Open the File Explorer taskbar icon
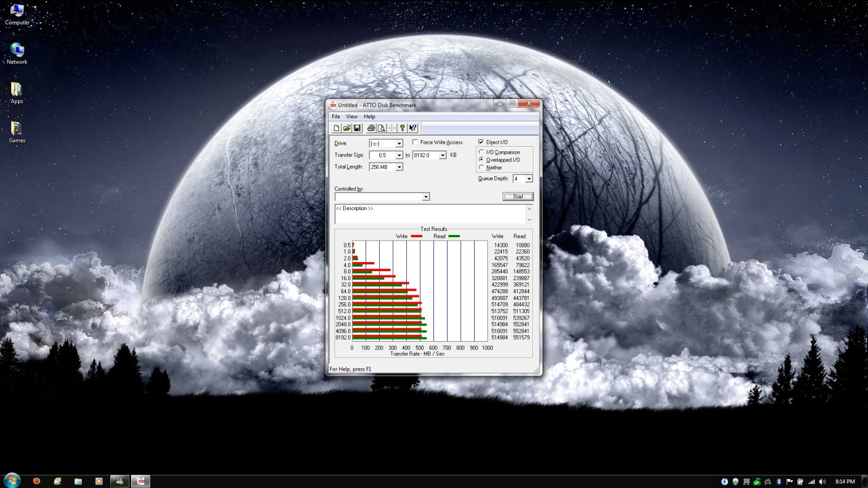Screen dimensions: 868x488 pos(78,481)
